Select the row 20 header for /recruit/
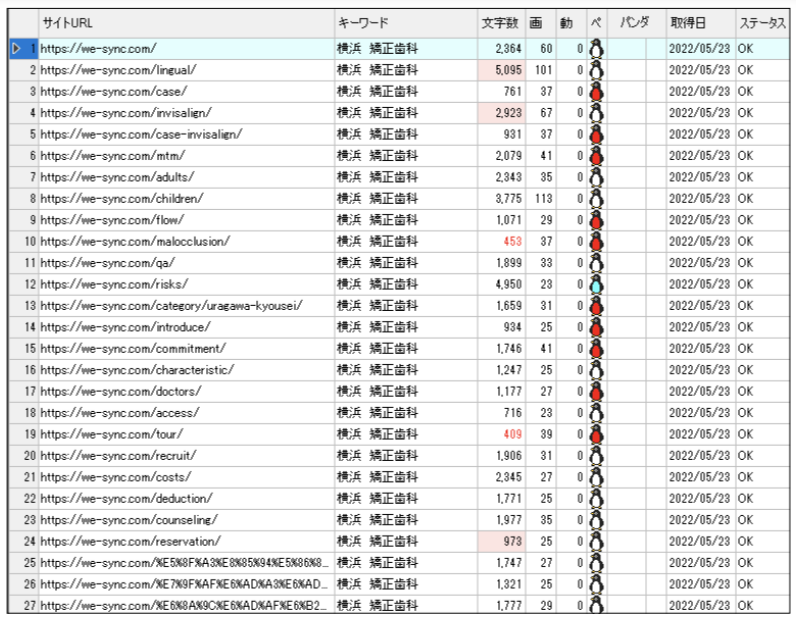The image size is (796, 619). 22,455
